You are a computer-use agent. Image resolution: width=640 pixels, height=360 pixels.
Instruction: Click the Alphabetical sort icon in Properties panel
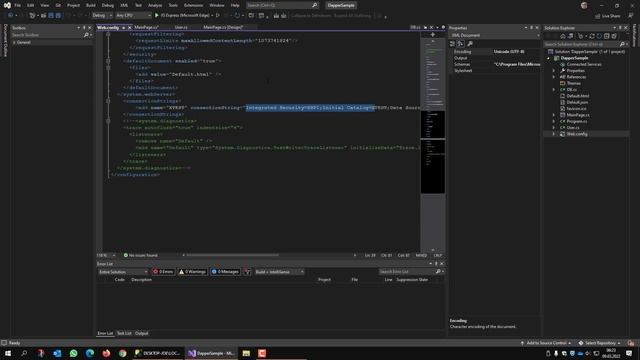coord(460,44)
